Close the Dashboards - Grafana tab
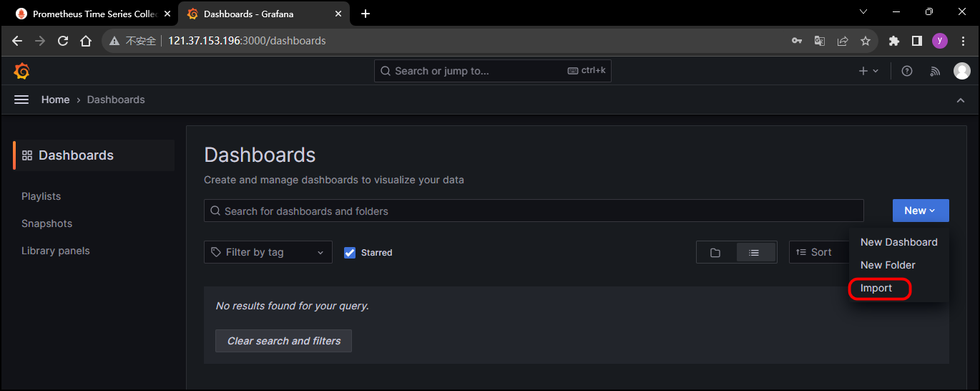The image size is (980, 391). click(338, 14)
